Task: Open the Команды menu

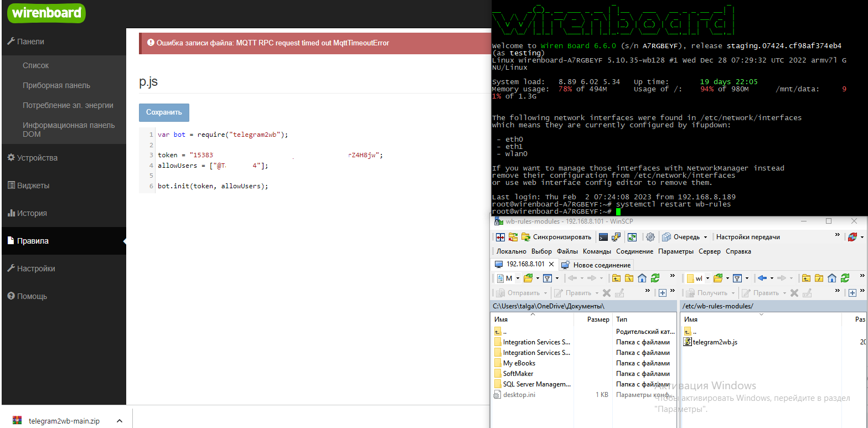Action: click(597, 251)
